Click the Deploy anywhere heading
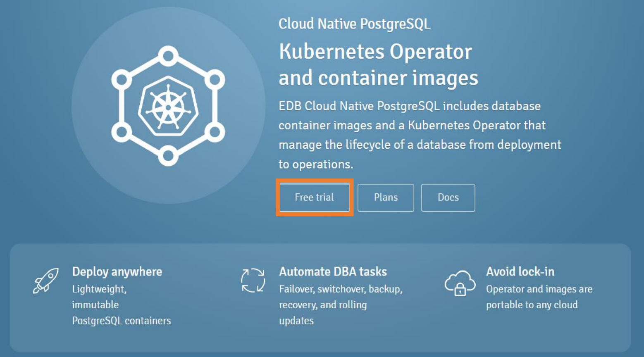Screen dimensions: 644x357 click(x=117, y=272)
